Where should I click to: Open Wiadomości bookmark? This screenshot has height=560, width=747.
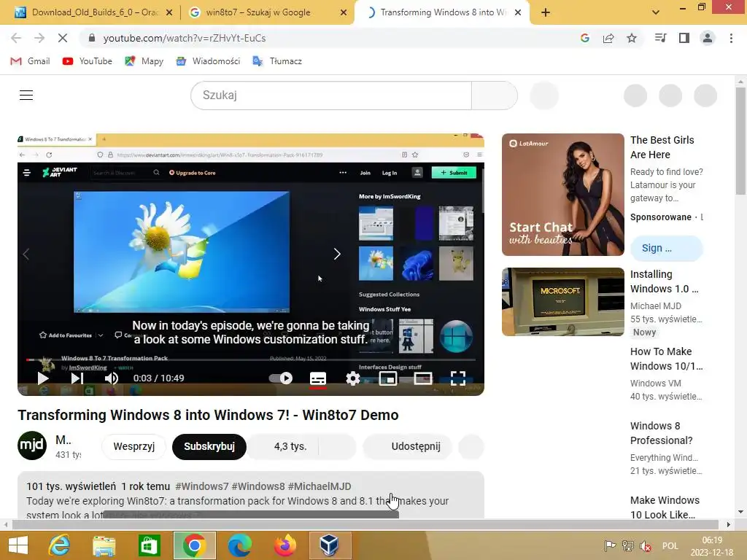[x=208, y=61]
